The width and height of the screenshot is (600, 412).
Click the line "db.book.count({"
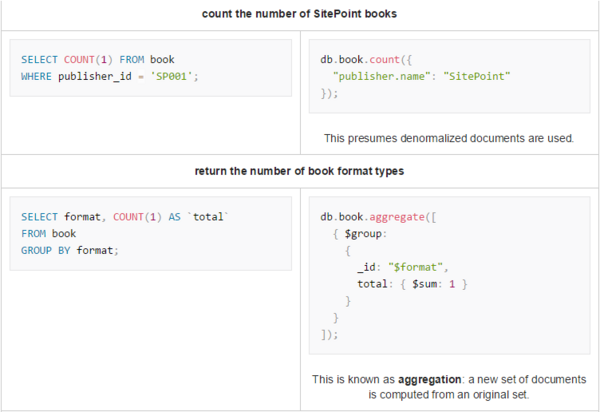(366, 60)
